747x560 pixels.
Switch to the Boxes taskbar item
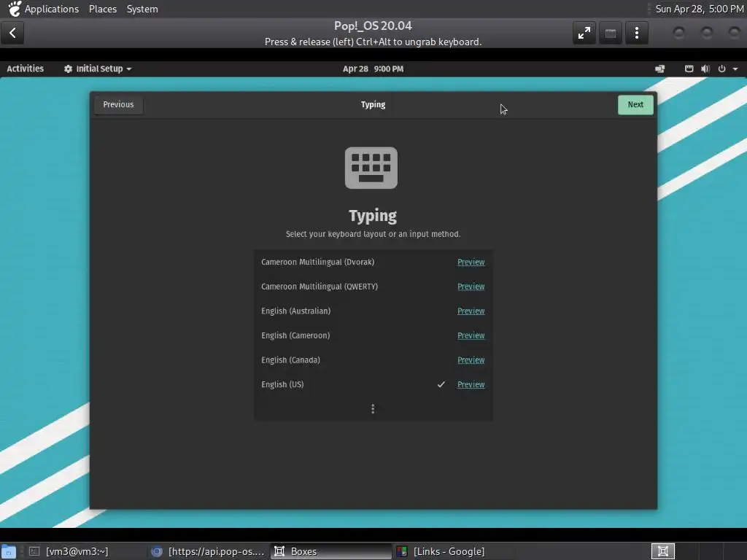[330, 551]
